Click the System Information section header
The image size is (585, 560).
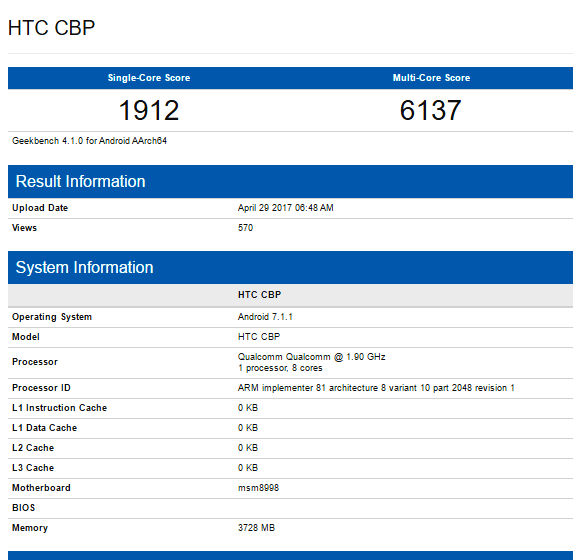[290, 268]
